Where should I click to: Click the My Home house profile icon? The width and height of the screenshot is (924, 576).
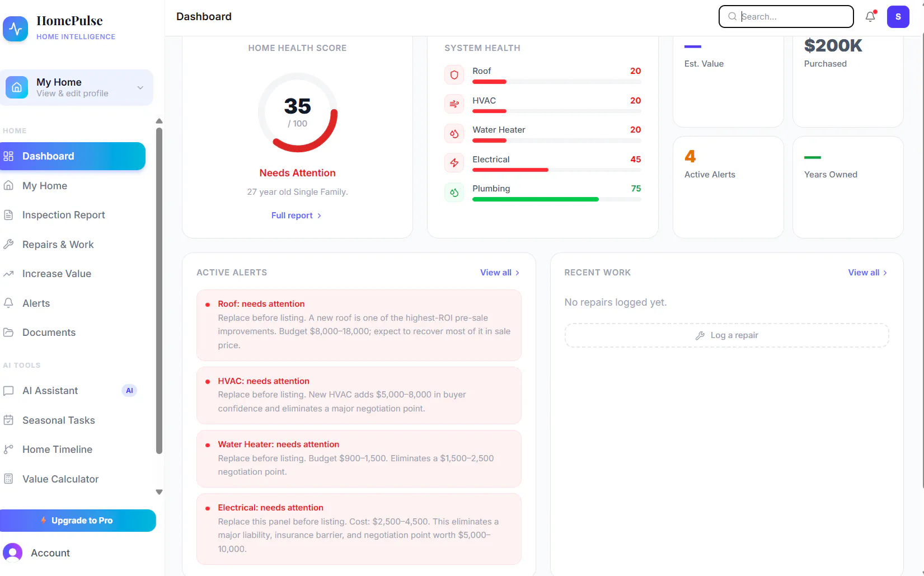point(17,87)
